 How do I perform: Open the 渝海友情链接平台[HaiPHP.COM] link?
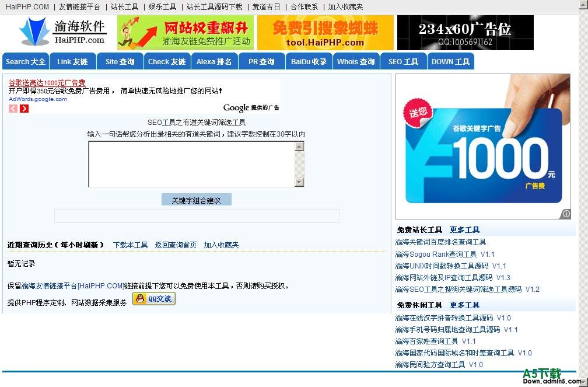tap(73, 285)
